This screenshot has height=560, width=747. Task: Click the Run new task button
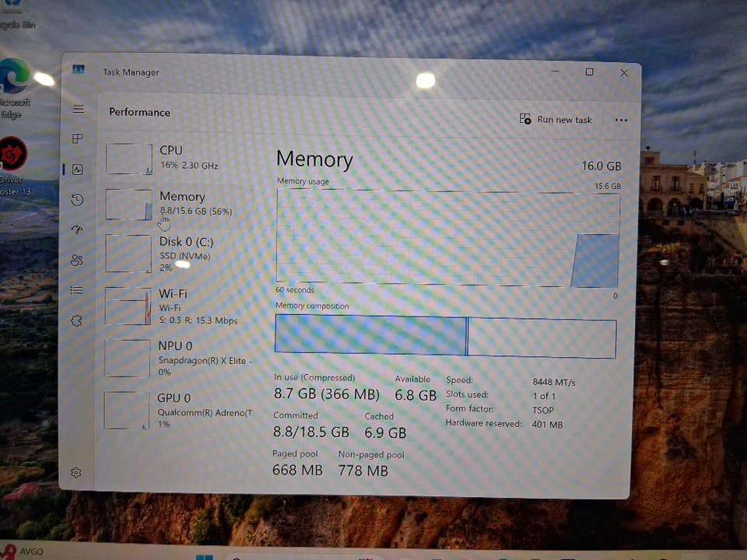coord(556,120)
